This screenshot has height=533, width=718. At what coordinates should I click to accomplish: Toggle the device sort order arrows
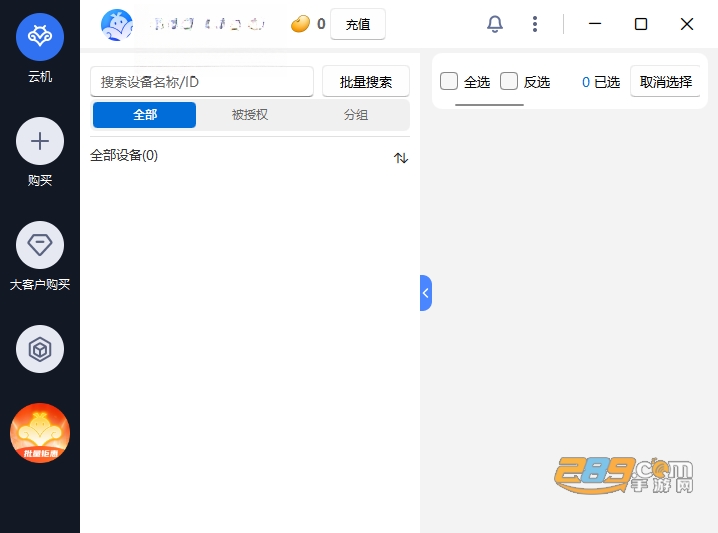click(401, 158)
